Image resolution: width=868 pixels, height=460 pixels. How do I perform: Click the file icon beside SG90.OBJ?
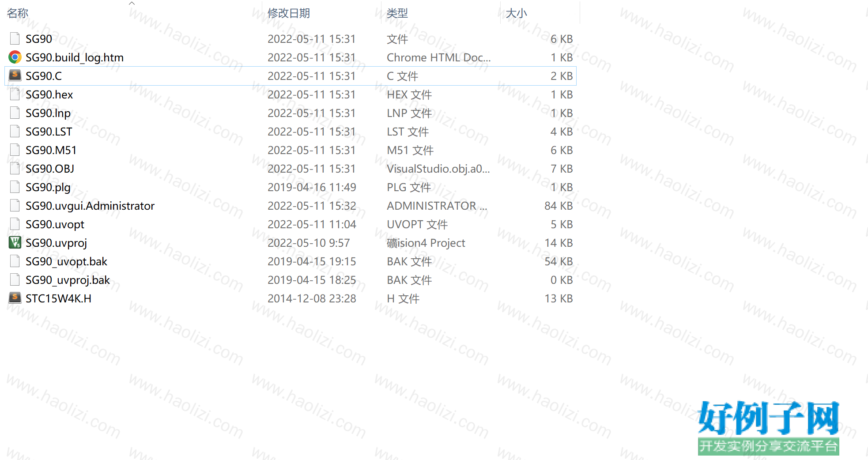tap(15, 169)
